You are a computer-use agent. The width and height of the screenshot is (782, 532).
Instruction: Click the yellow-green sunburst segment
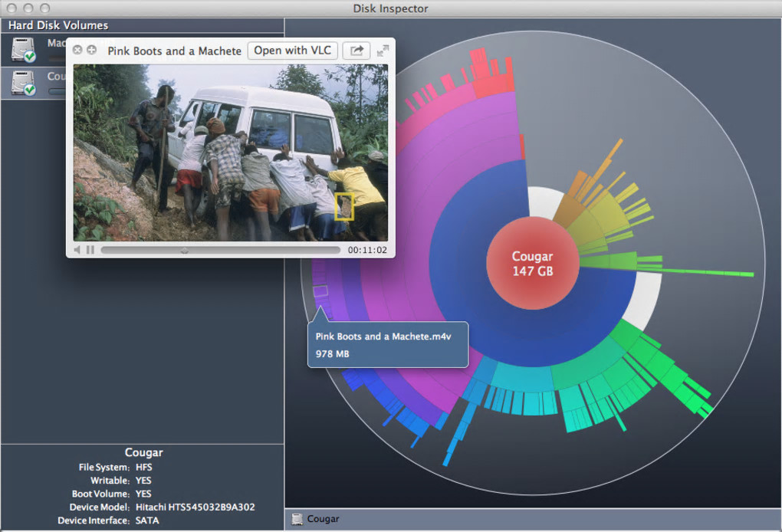pos(606,215)
